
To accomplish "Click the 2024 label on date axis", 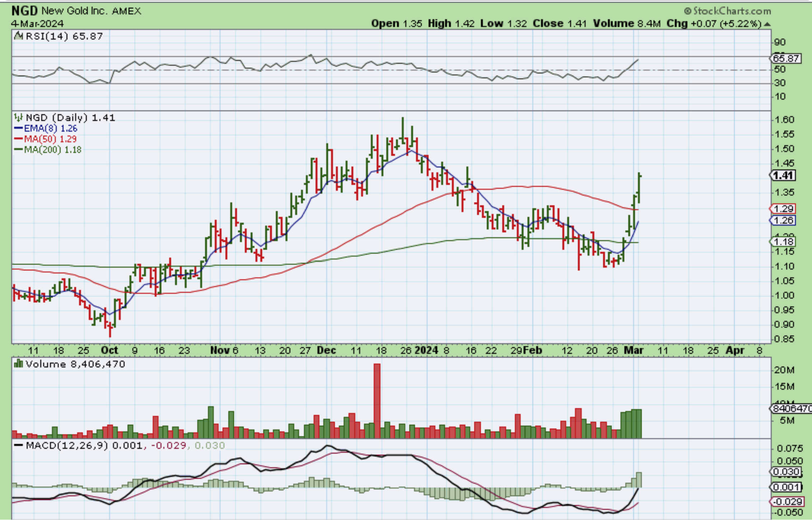I will pos(426,350).
